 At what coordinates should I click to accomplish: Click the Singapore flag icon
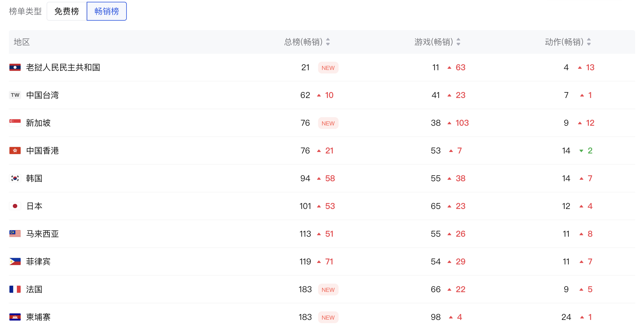pyautogui.click(x=15, y=123)
